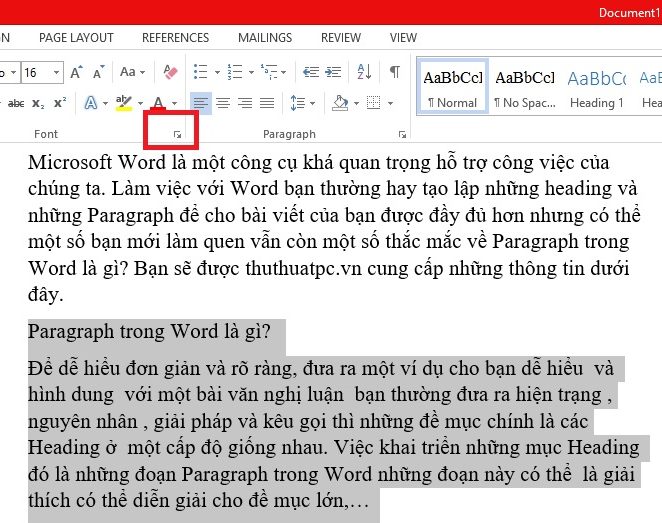Screen dimensions: 662x523
Task: Open shading color dropdown arrow
Action: pyautogui.click(x=356, y=103)
